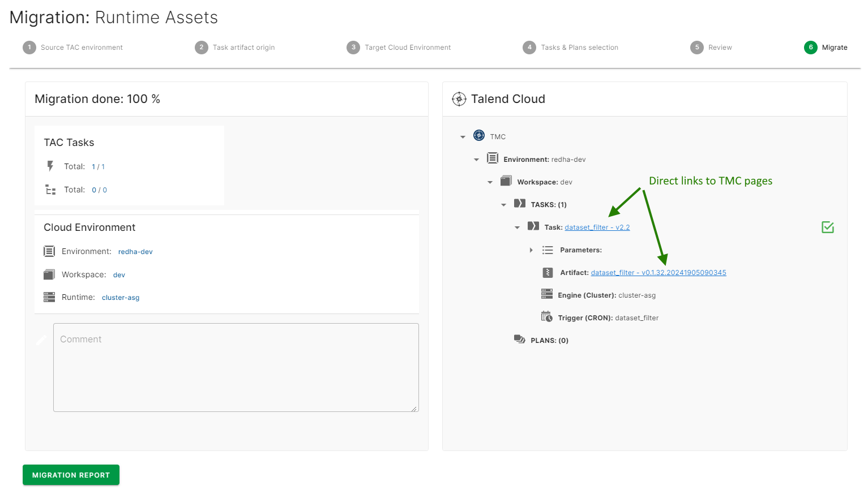Open the Tasks & Plans selection step

click(570, 48)
